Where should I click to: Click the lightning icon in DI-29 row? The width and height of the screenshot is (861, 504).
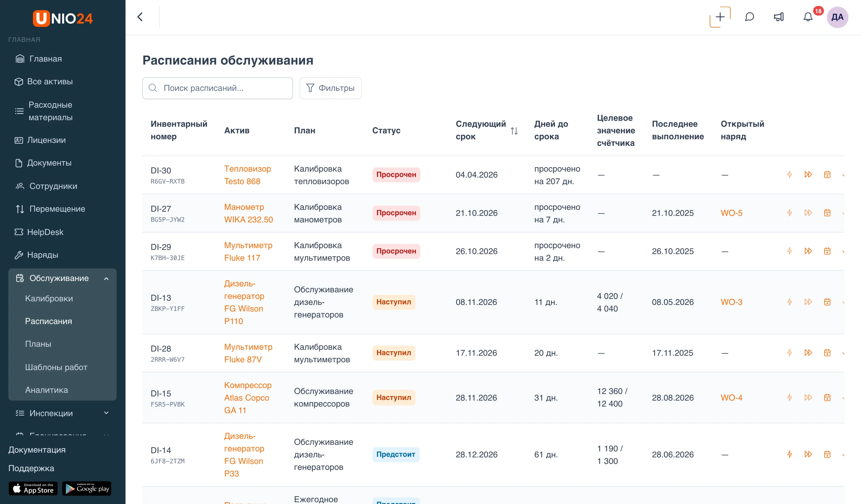(x=790, y=251)
